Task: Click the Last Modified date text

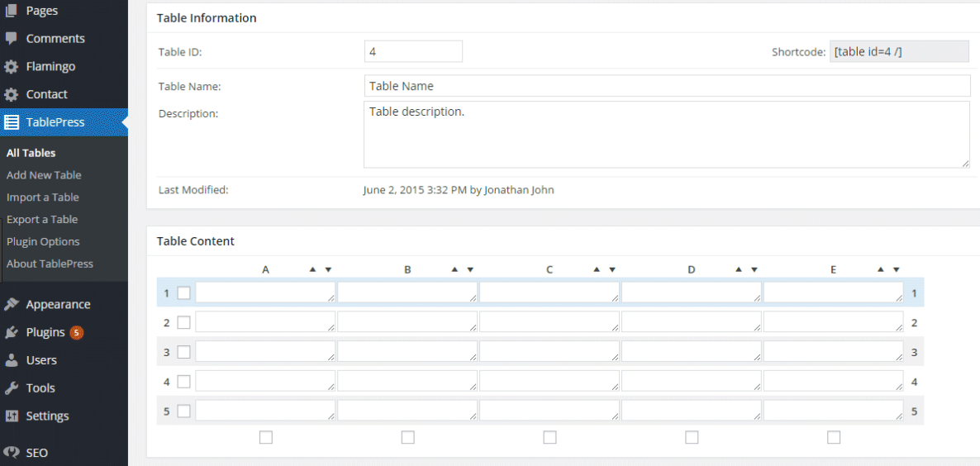Action: (x=458, y=190)
